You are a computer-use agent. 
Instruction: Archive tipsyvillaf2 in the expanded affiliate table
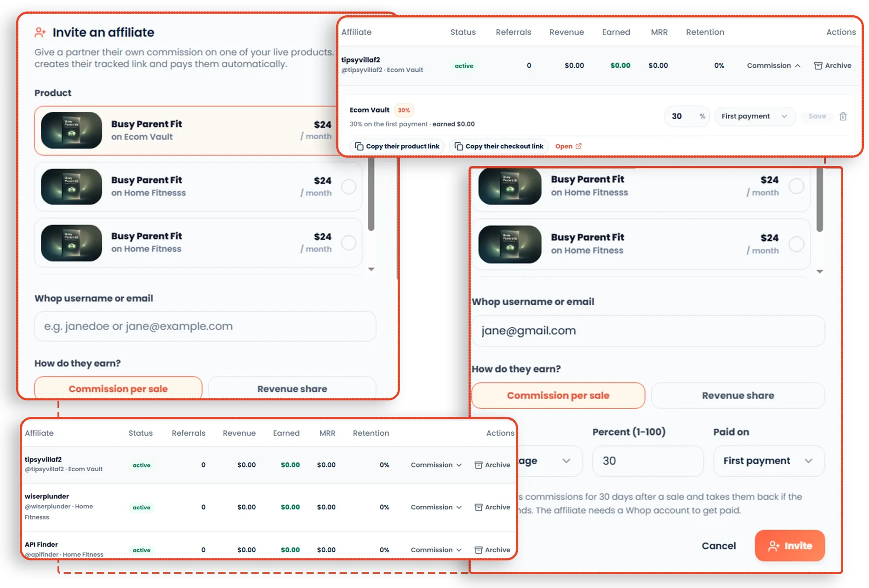(x=833, y=65)
